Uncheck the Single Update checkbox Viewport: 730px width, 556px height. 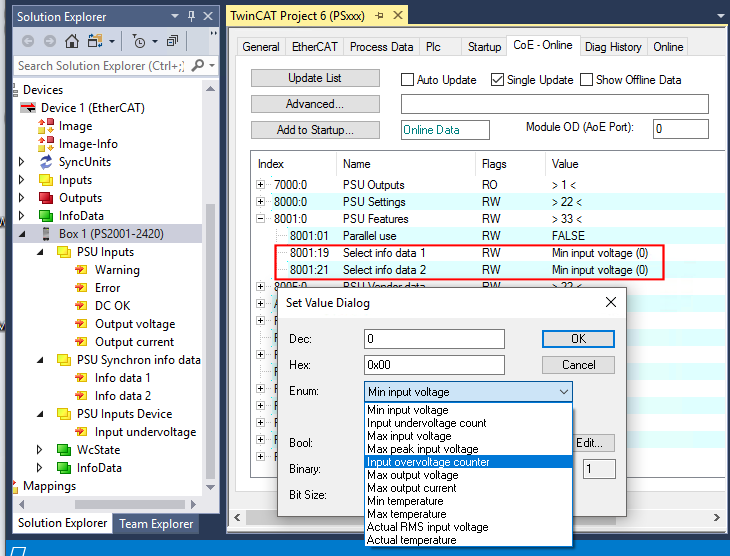497,80
